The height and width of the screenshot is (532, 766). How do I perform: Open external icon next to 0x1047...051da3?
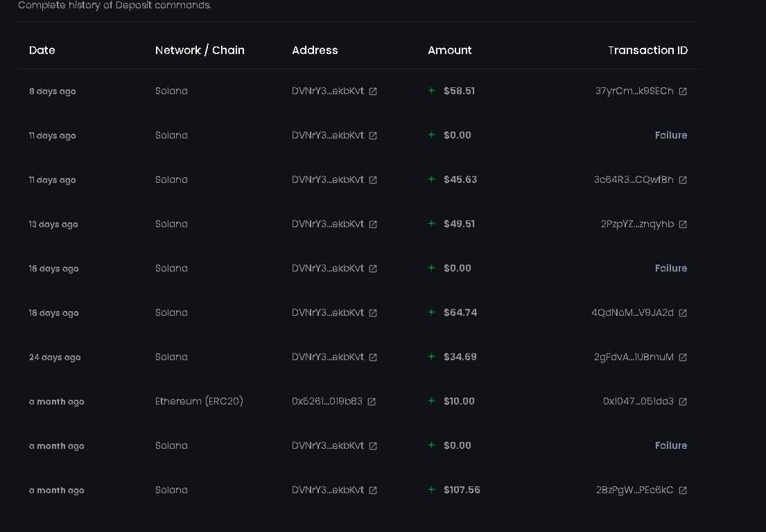coord(683,402)
